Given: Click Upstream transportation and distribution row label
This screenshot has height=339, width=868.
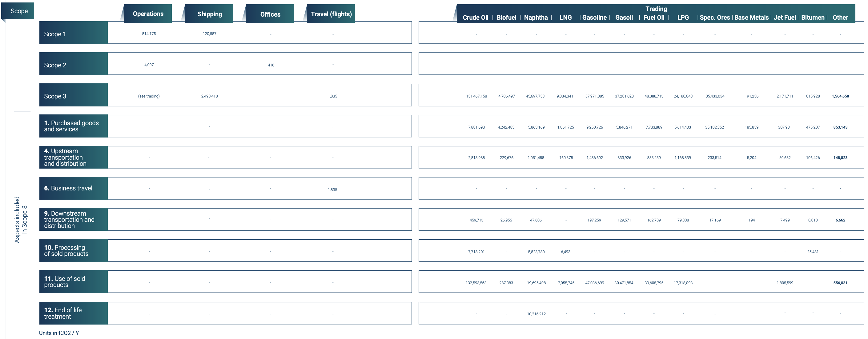Looking at the screenshot, I should (65, 157).
